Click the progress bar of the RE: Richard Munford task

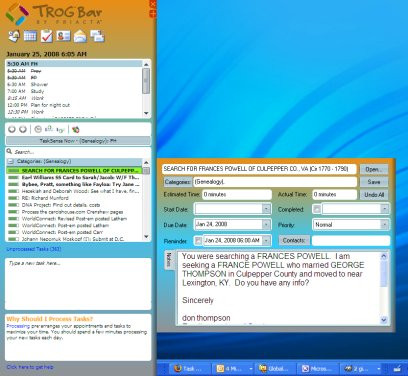[x=13, y=198]
